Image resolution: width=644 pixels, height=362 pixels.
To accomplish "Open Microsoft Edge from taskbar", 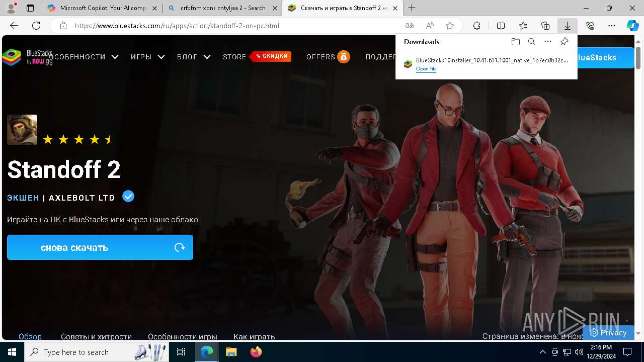I will pyautogui.click(x=207, y=352).
